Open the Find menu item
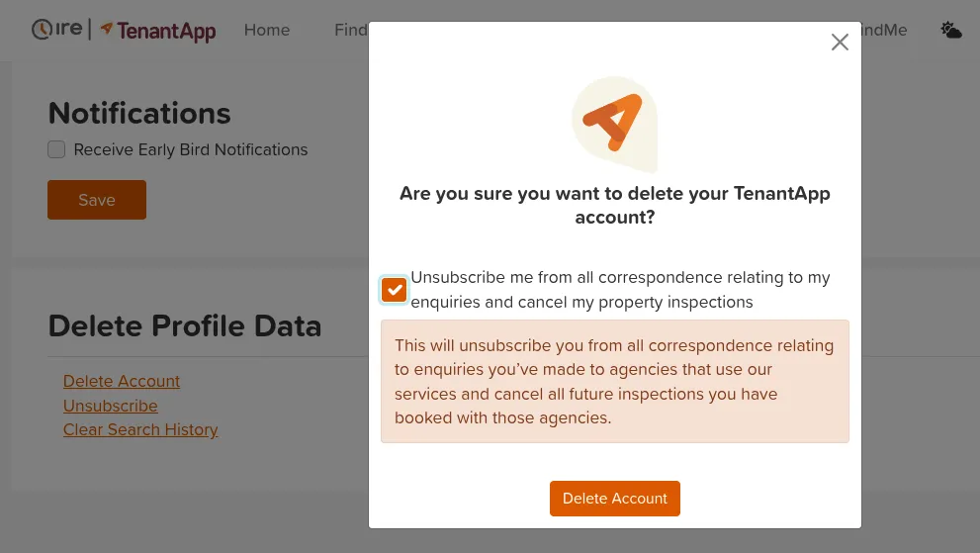980x553 pixels. click(351, 30)
